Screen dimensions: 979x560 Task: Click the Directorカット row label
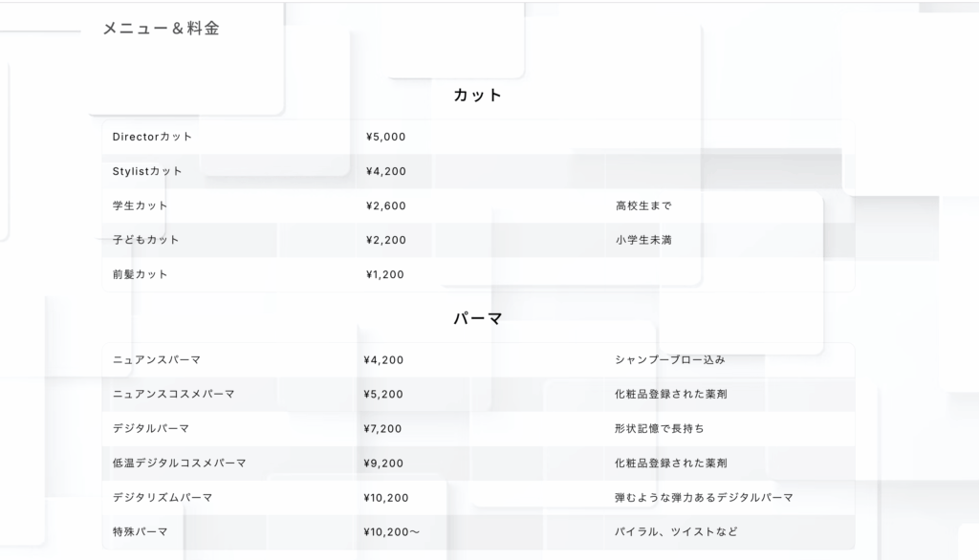coord(152,137)
